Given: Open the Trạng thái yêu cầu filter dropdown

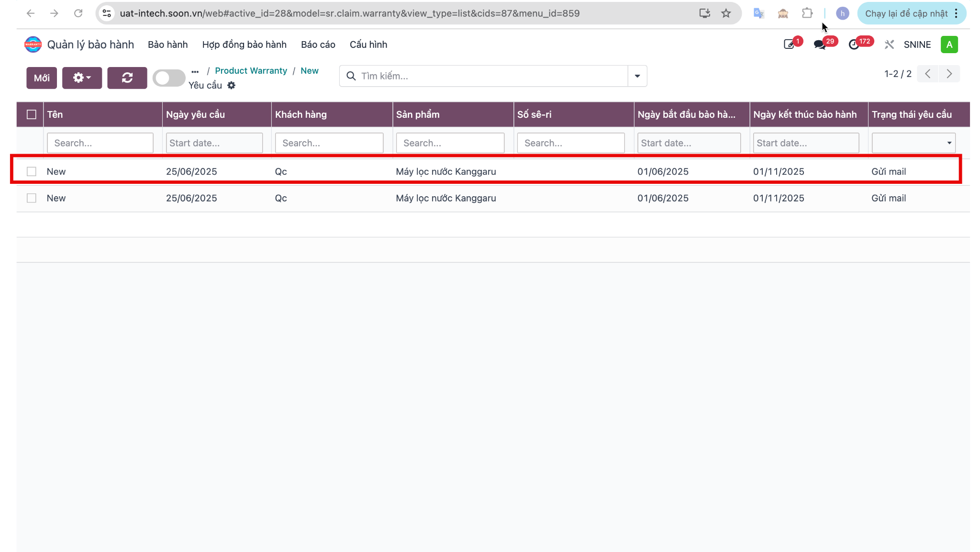Looking at the screenshot, I should click(913, 143).
